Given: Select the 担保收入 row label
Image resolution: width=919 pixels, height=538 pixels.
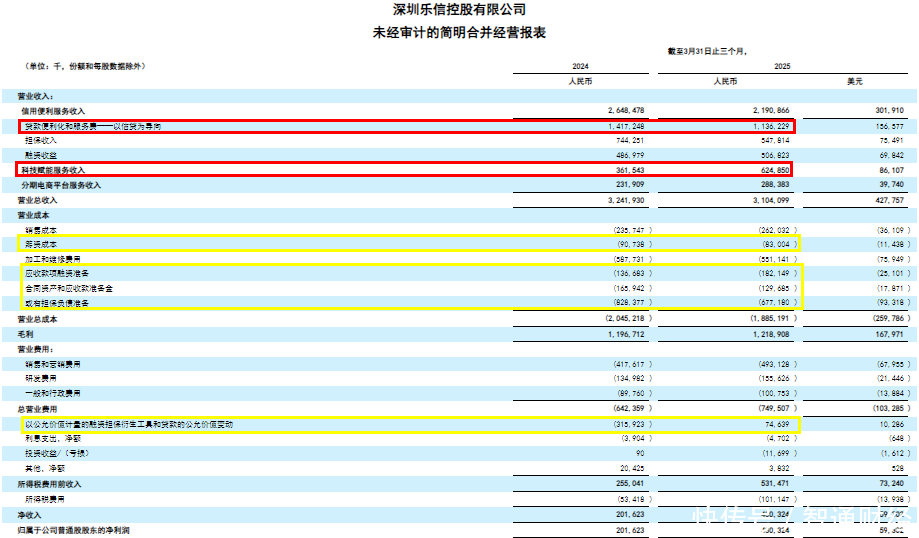Looking at the screenshot, I should [x=40, y=141].
